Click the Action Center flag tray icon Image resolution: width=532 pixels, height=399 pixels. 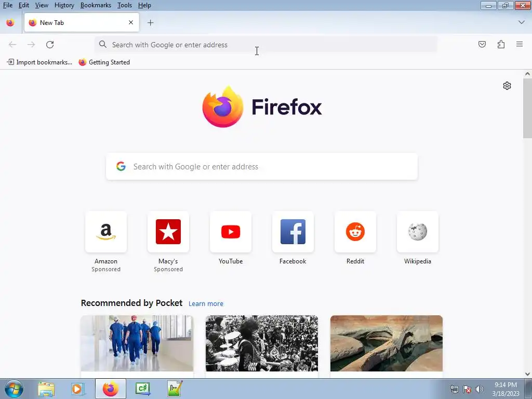click(467, 389)
